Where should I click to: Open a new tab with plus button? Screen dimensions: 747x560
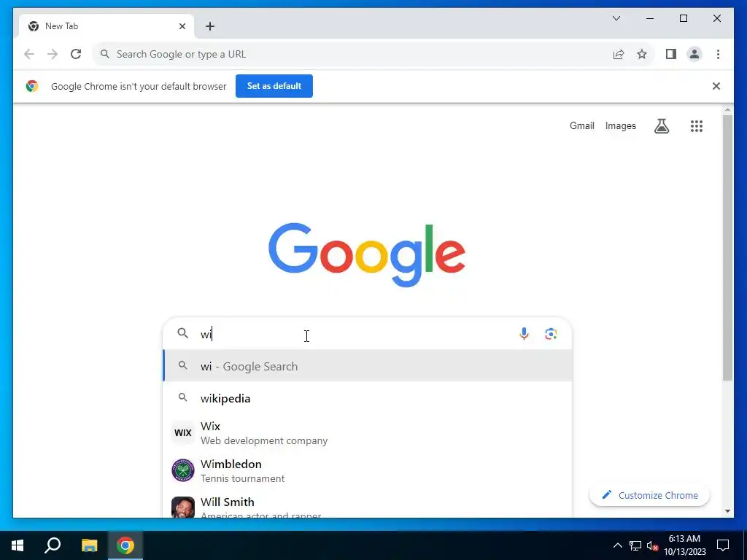[210, 26]
